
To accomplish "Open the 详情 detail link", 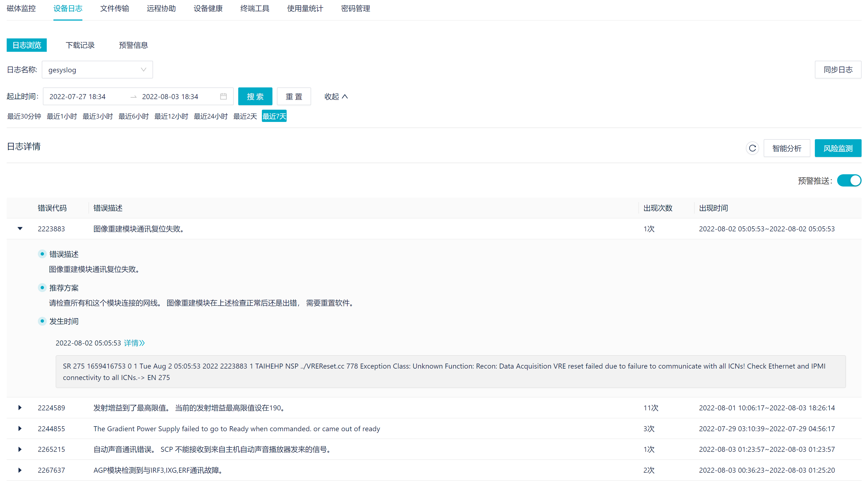I will 134,343.
